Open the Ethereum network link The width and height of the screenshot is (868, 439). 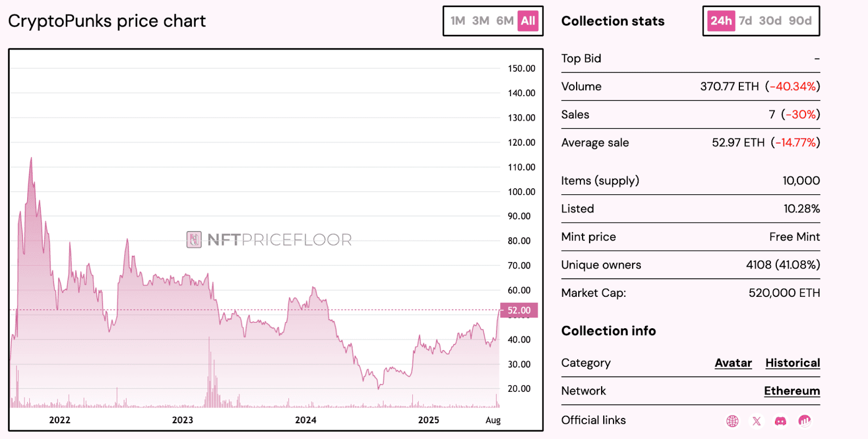click(792, 391)
